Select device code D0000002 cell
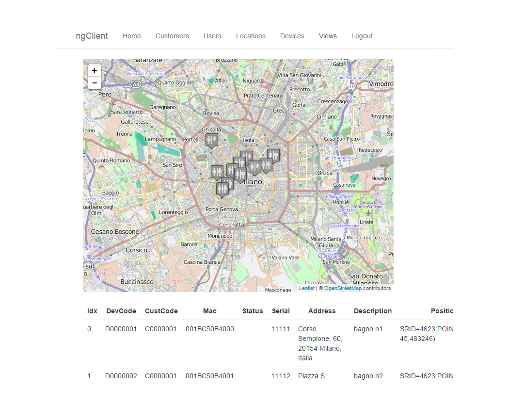The width and height of the screenshot is (524, 420). pos(121,376)
